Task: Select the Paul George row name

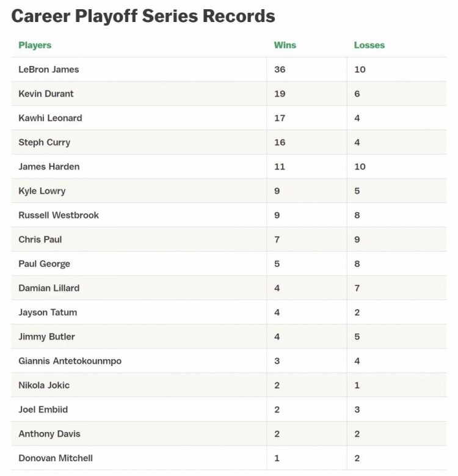Action: pyautogui.click(x=44, y=264)
